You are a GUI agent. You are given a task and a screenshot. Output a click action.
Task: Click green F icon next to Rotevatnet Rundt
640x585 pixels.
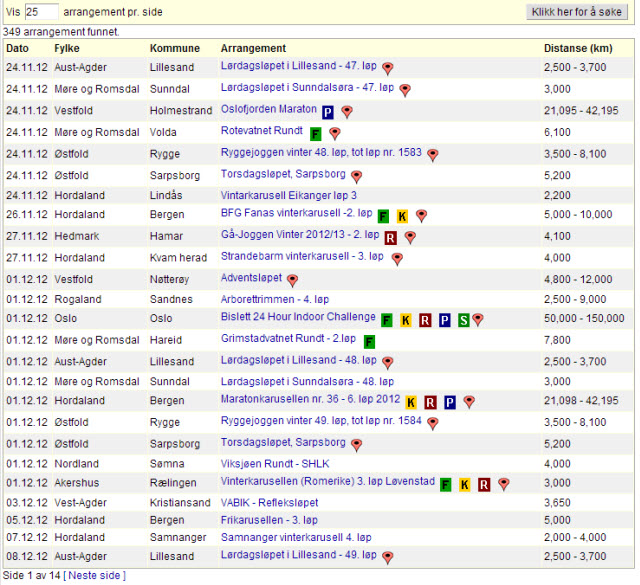click(316, 133)
